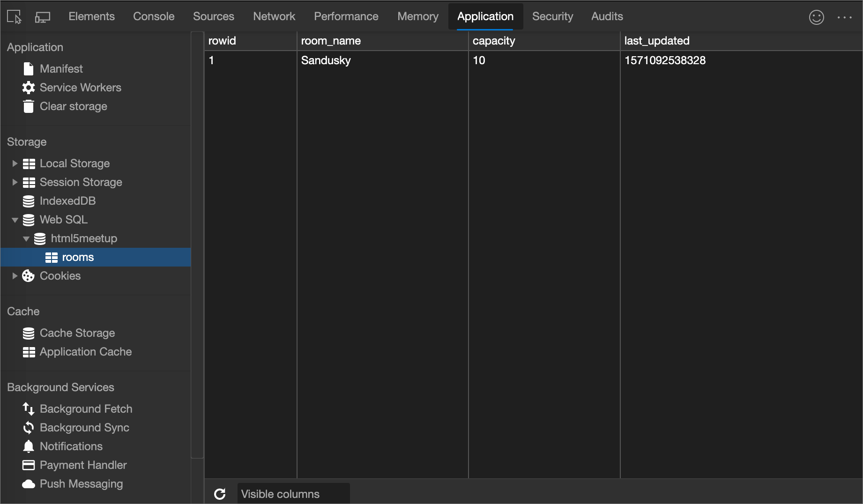
Task: Click the Application Cache grid icon
Action: click(29, 352)
